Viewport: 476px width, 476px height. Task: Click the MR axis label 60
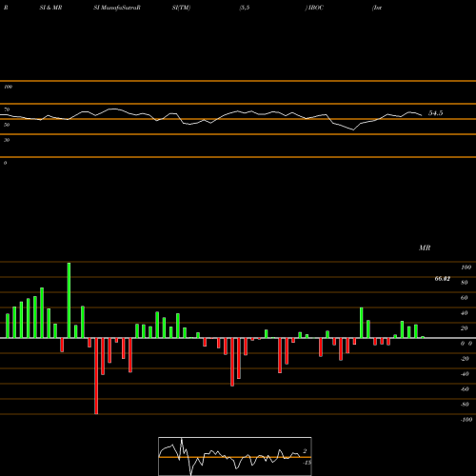click(465, 298)
